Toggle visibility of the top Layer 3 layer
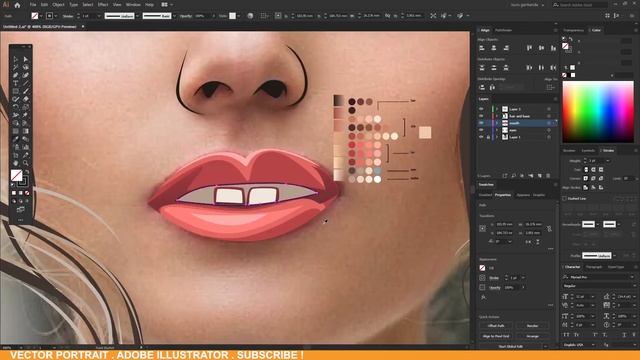Image resolution: width=640 pixels, height=360 pixels. point(481,109)
